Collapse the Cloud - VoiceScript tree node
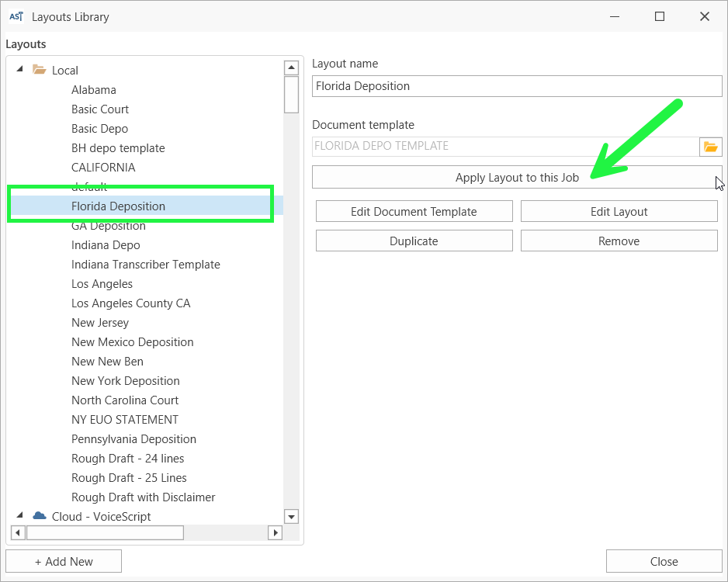 click(x=19, y=516)
